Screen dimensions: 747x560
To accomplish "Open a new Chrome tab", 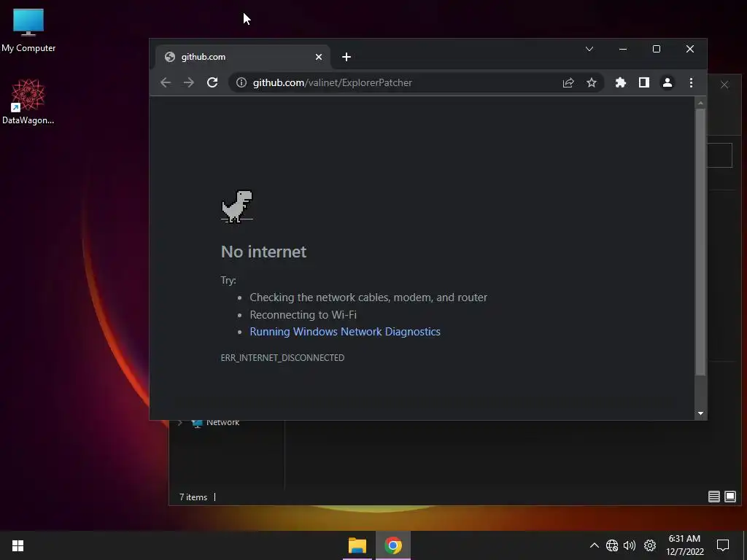I will [347, 57].
